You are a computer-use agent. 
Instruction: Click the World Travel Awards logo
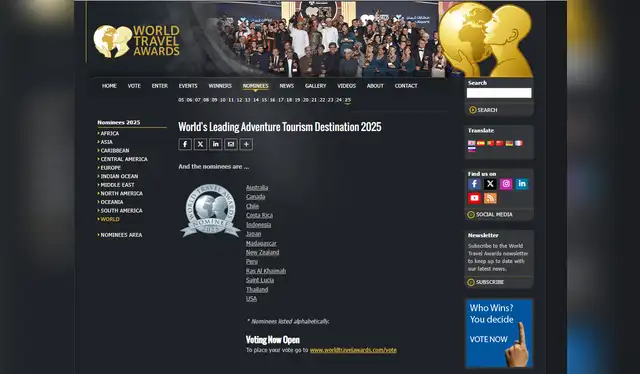click(136, 41)
